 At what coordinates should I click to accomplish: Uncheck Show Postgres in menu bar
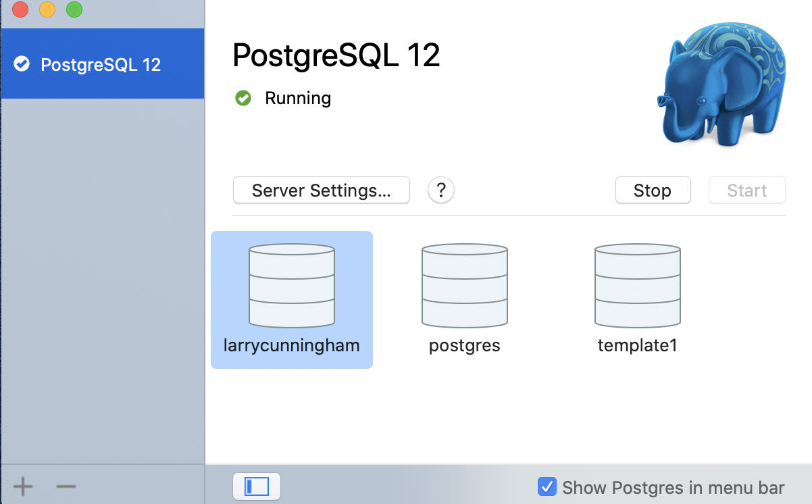click(x=547, y=486)
